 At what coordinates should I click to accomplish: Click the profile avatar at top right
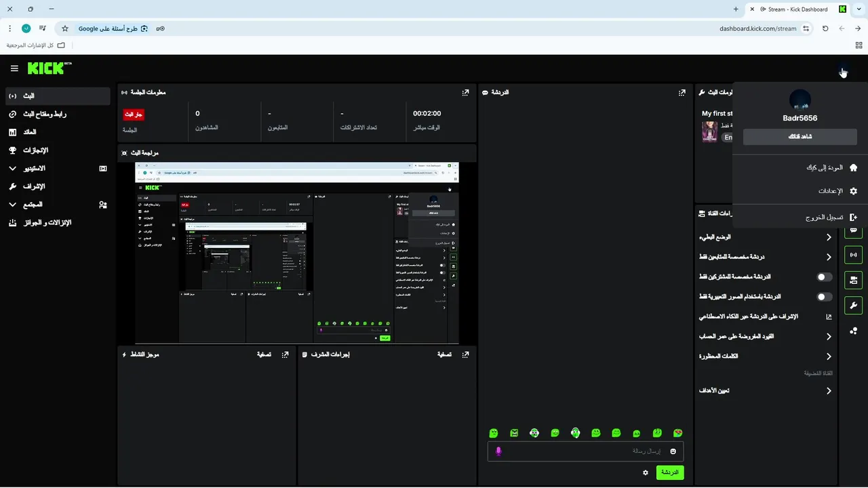pyautogui.click(x=842, y=70)
